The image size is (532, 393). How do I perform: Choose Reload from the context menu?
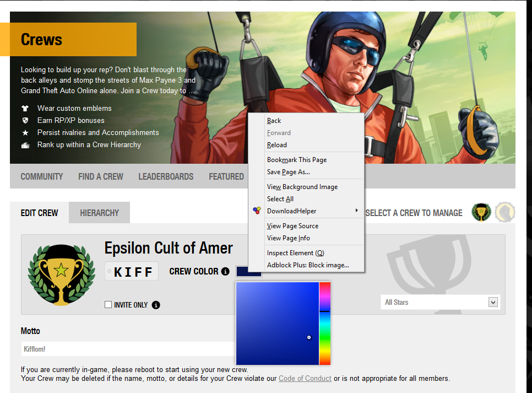click(x=276, y=144)
